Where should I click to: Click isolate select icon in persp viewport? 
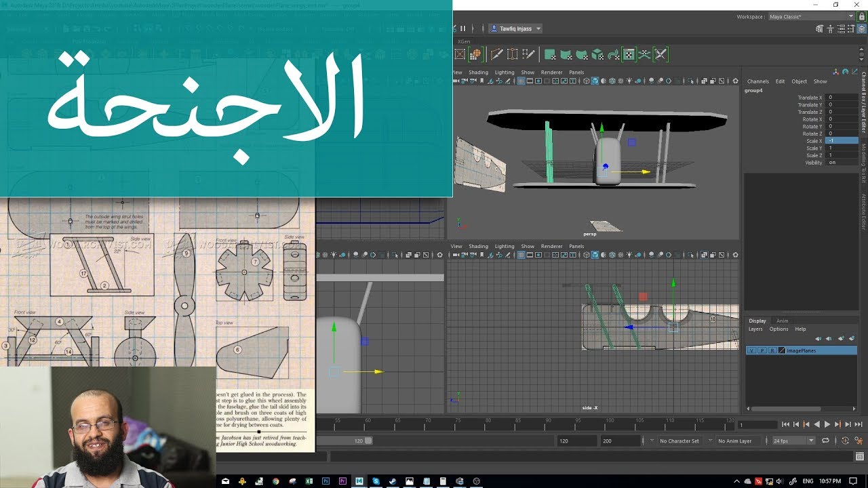690,81
